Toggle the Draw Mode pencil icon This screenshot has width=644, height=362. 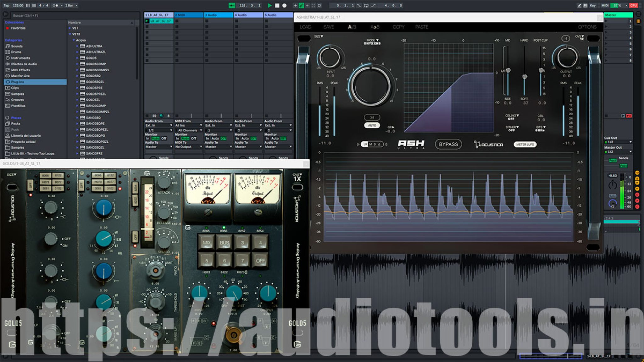[579, 5]
